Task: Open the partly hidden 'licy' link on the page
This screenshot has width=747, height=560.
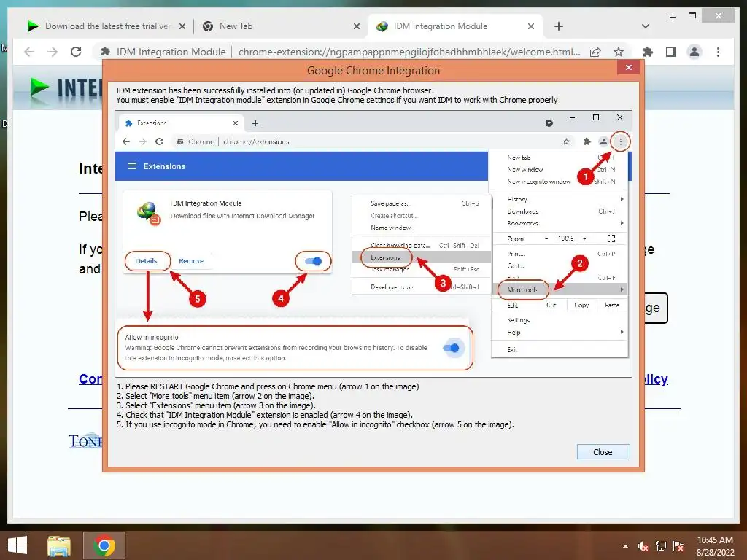Action: point(656,379)
